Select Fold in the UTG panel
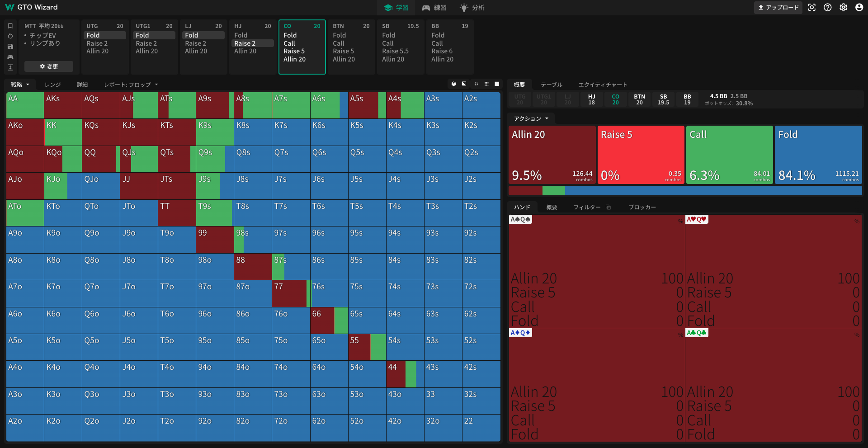 (105, 35)
